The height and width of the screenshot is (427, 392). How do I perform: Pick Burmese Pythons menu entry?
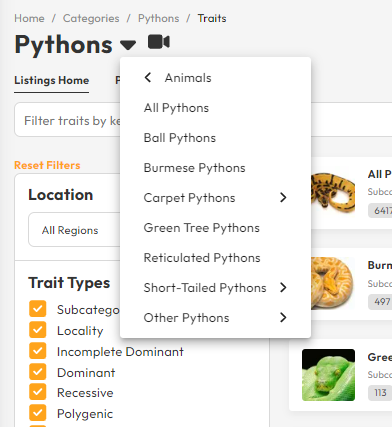click(194, 168)
